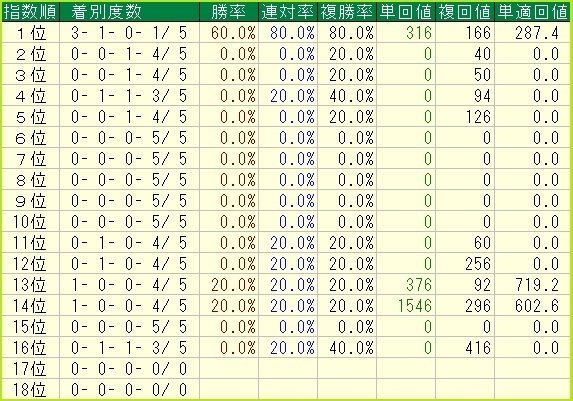Select the 4位 row label

pyautogui.click(x=31, y=96)
